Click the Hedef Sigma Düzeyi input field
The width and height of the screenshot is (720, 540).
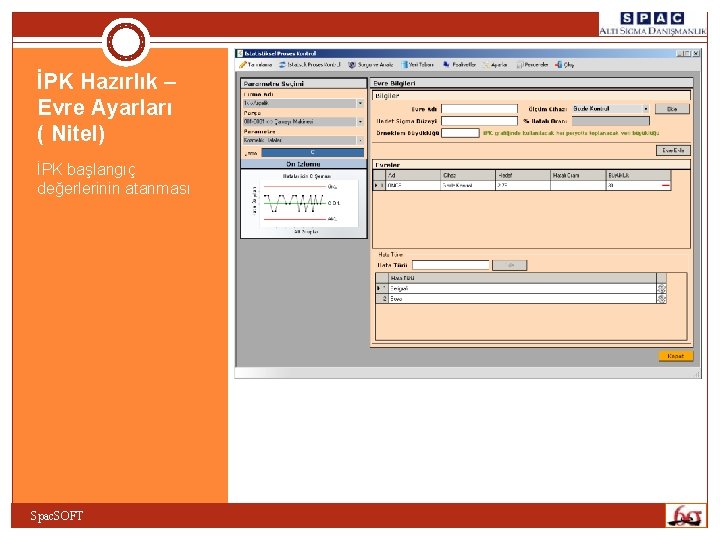click(x=479, y=121)
